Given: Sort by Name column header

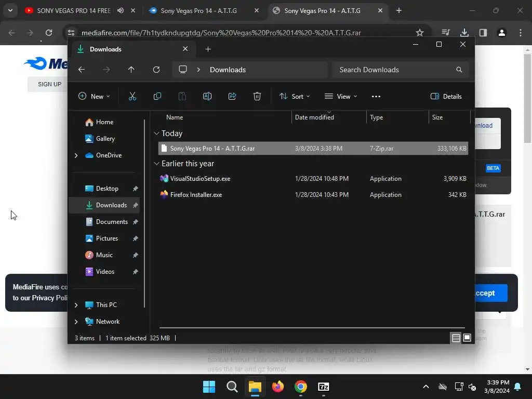Looking at the screenshot, I should click(x=175, y=117).
